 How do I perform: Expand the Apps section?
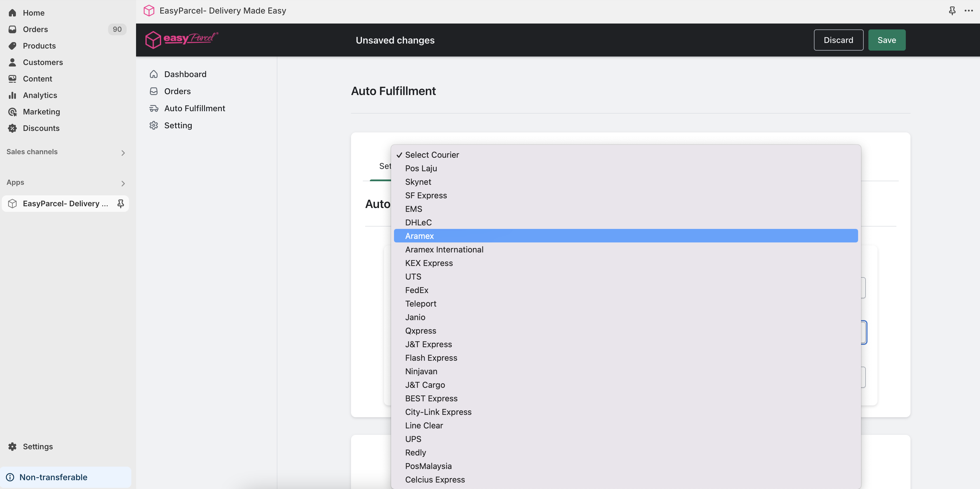click(x=122, y=184)
